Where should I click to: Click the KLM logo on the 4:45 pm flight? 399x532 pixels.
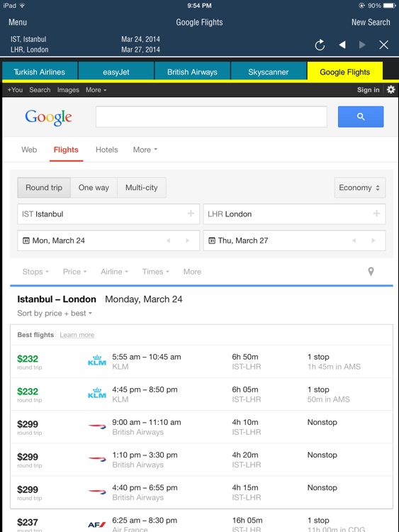97,393
